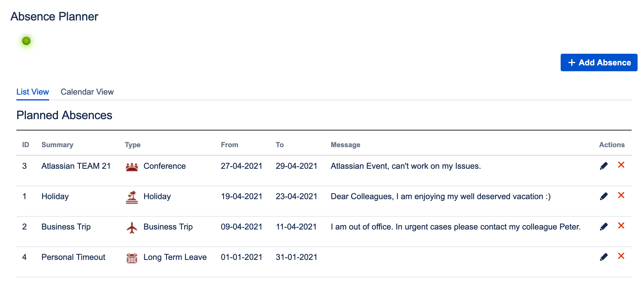This screenshot has height=285, width=644.
Task: Click the Summary column header
Action: click(57, 145)
